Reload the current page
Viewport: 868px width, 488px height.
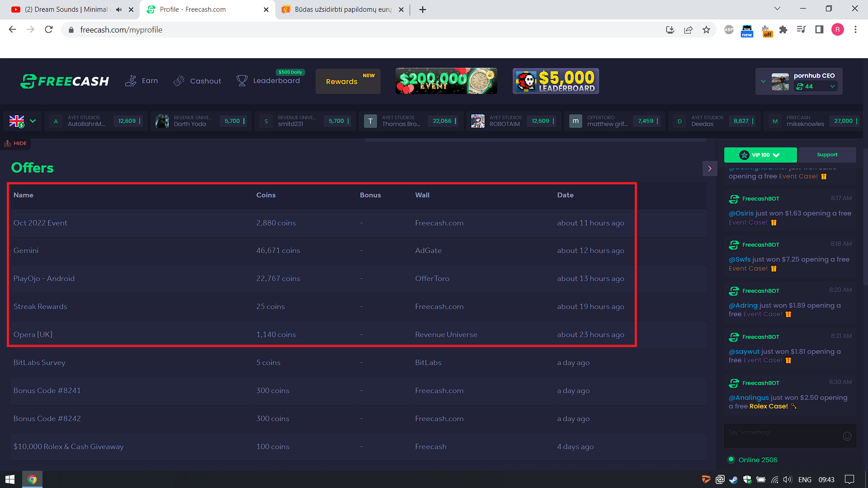coord(49,30)
